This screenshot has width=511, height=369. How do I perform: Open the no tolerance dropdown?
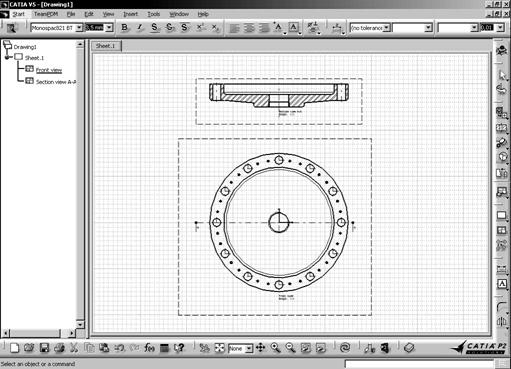387,28
